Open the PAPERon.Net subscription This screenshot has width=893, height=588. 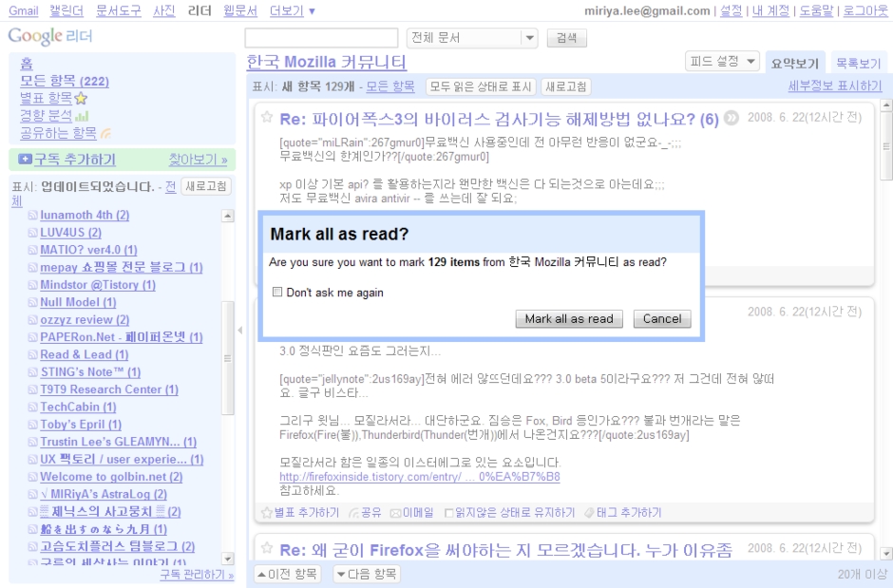point(122,337)
